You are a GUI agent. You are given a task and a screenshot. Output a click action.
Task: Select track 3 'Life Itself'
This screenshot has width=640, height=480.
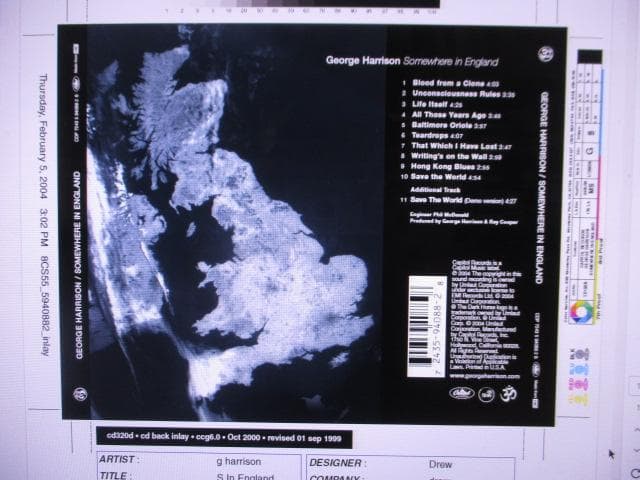point(432,104)
